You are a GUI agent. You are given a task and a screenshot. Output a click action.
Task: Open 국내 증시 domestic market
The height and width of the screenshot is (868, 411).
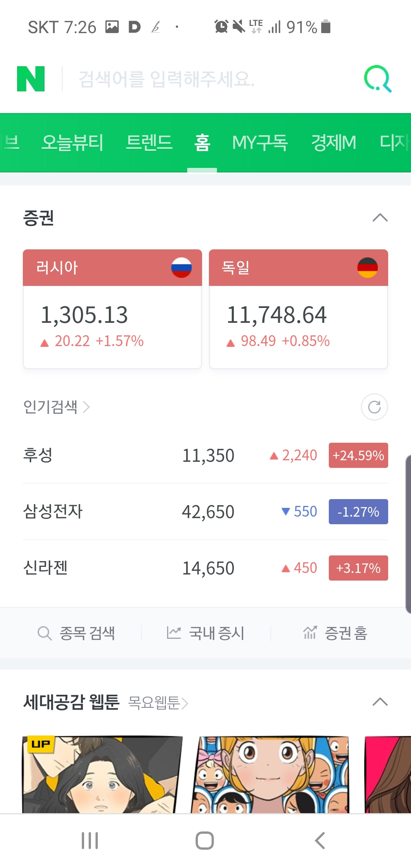(x=205, y=633)
